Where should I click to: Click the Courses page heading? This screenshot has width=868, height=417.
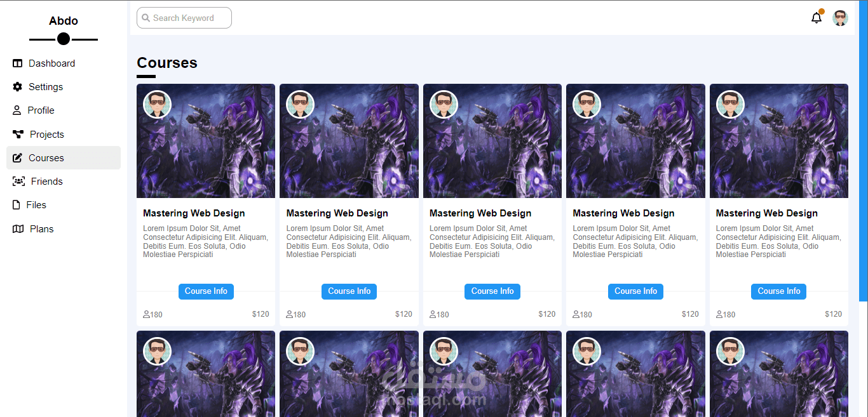coord(167,63)
